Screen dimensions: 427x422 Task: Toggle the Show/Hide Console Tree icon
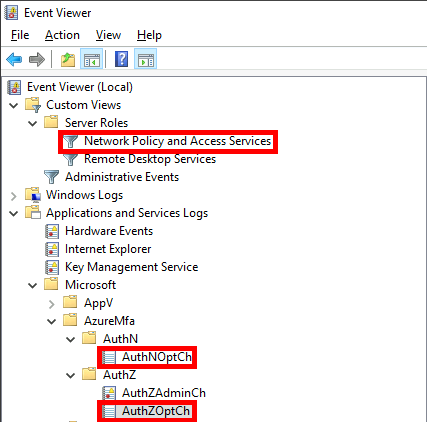91,60
